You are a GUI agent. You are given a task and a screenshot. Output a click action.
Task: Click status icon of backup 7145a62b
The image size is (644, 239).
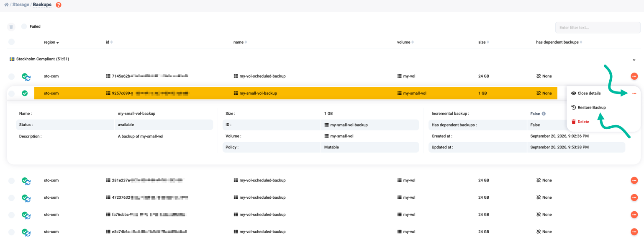[x=26, y=76]
